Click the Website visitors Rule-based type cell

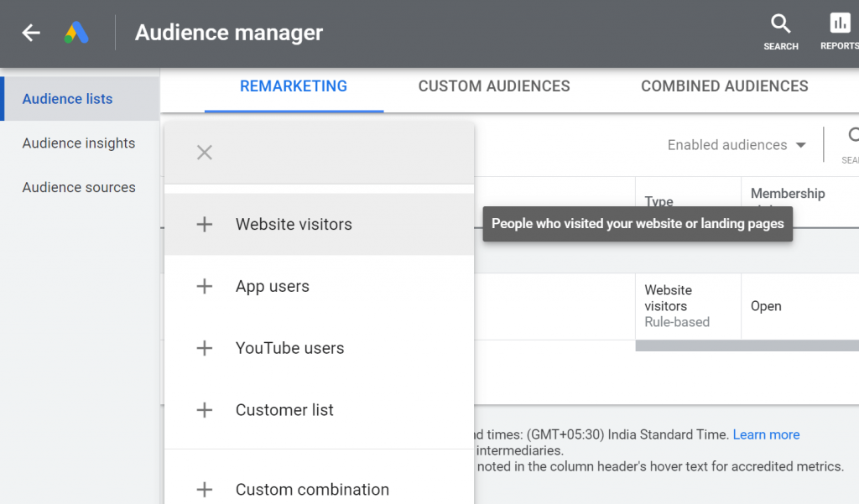tap(688, 306)
